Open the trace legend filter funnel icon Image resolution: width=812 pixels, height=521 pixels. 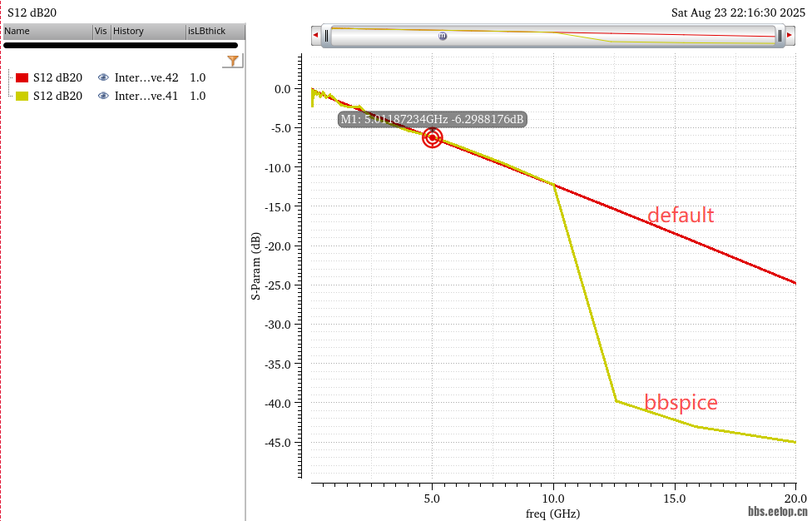tap(232, 61)
